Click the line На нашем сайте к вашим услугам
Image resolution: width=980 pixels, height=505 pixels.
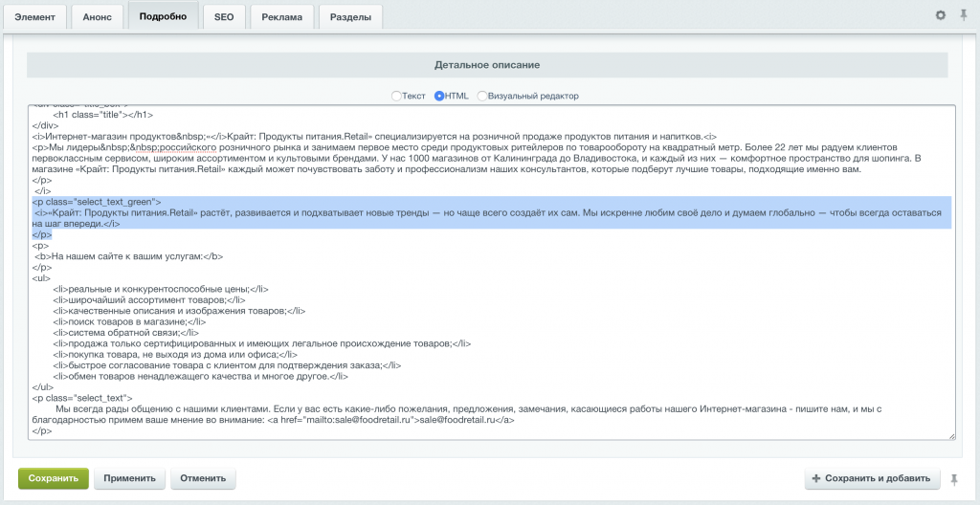(129, 256)
